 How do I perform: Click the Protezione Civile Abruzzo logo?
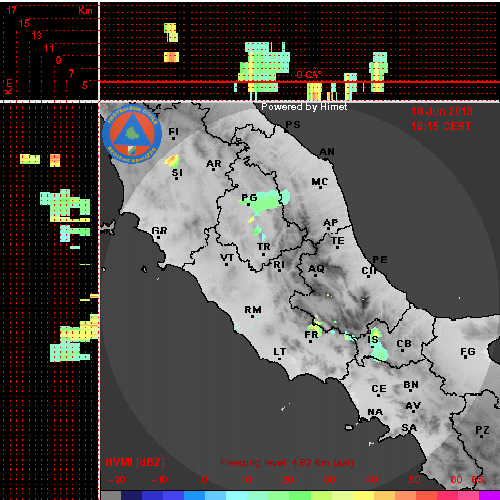(132, 134)
